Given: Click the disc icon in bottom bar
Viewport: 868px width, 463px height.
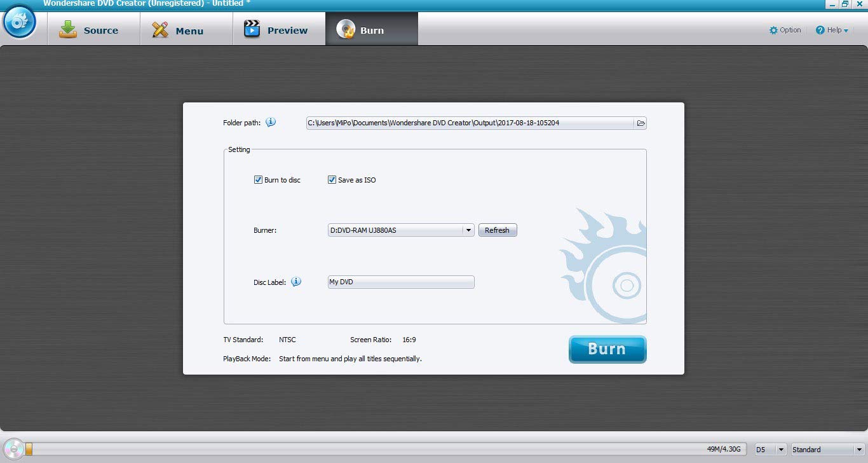Looking at the screenshot, I should click(x=13, y=449).
